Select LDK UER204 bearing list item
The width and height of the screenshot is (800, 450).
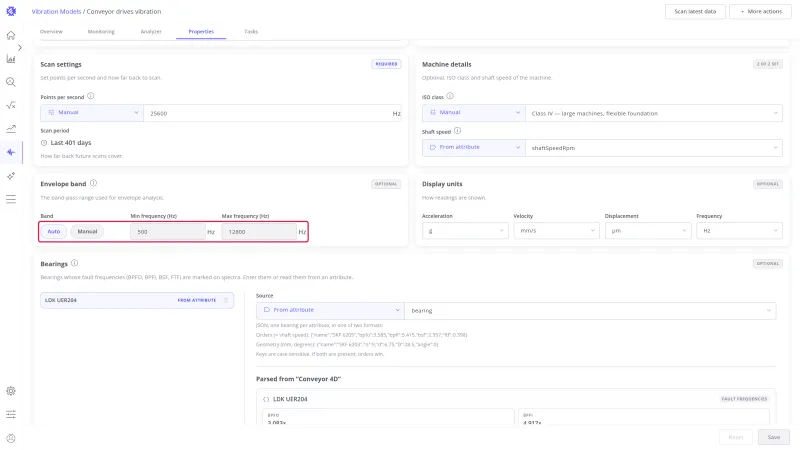(137, 300)
